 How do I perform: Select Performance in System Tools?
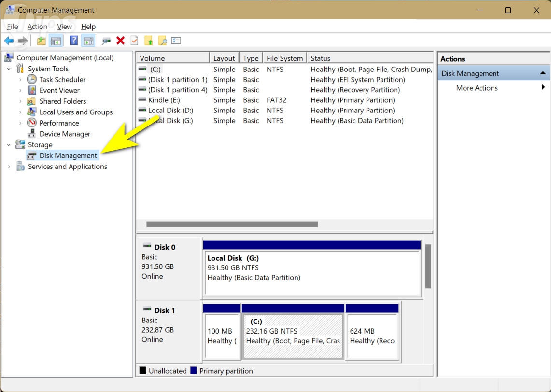[x=59, y=123]
